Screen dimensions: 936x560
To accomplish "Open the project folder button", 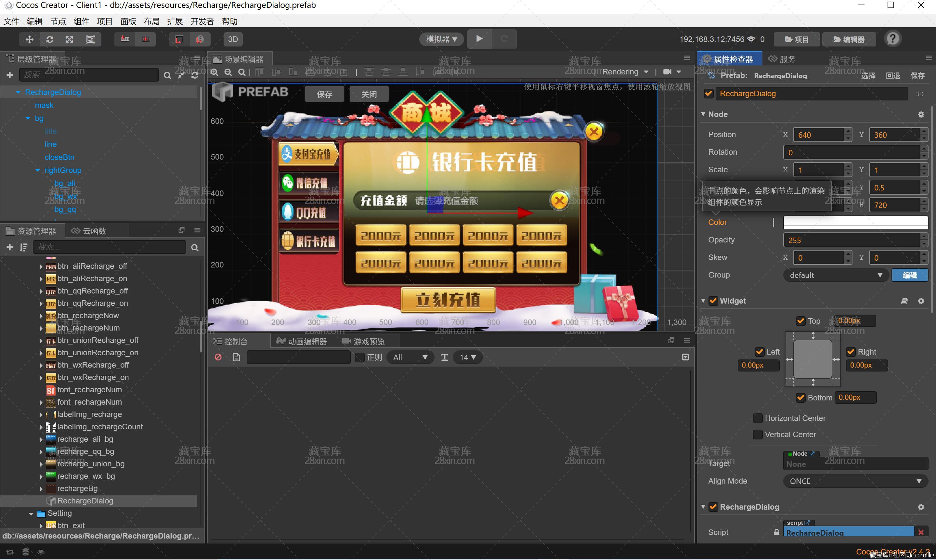I will point(796,39).
